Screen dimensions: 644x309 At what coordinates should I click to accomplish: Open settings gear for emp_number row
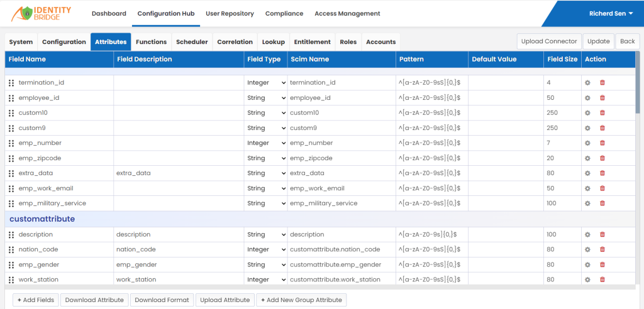pyautogui.click(x=587, y=143)
